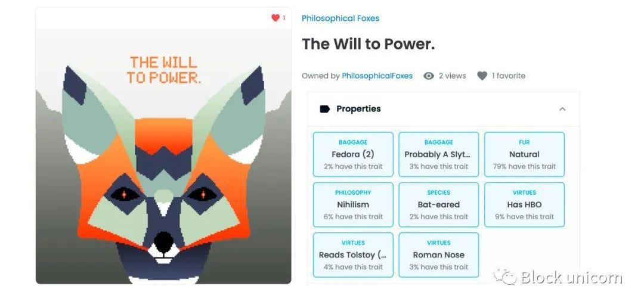Select the Fedora (2) baggage trait
Screen dimensions: 644x286
coord(353,154)
